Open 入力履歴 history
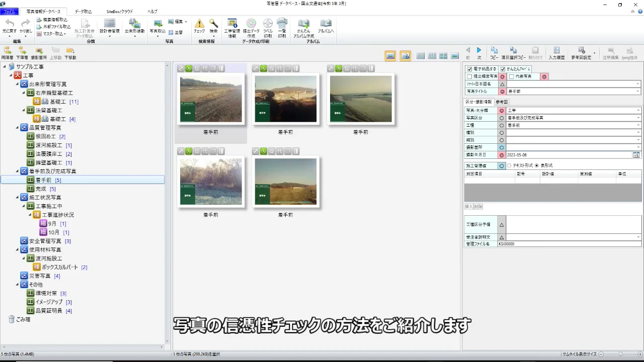The height and width of the screenshot is (362, 644). [556, 53]
